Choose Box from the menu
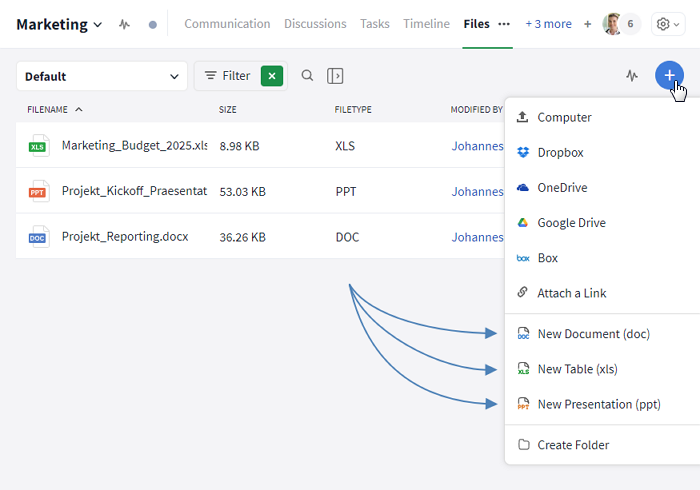The height and width of the screenshot is (490, 700). pyautogui.click(x=602, y=258)
